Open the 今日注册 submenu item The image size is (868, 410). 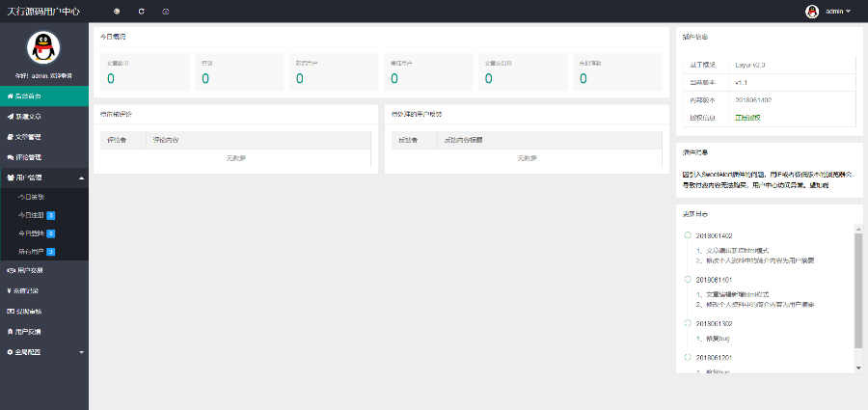tap(32, 214)
